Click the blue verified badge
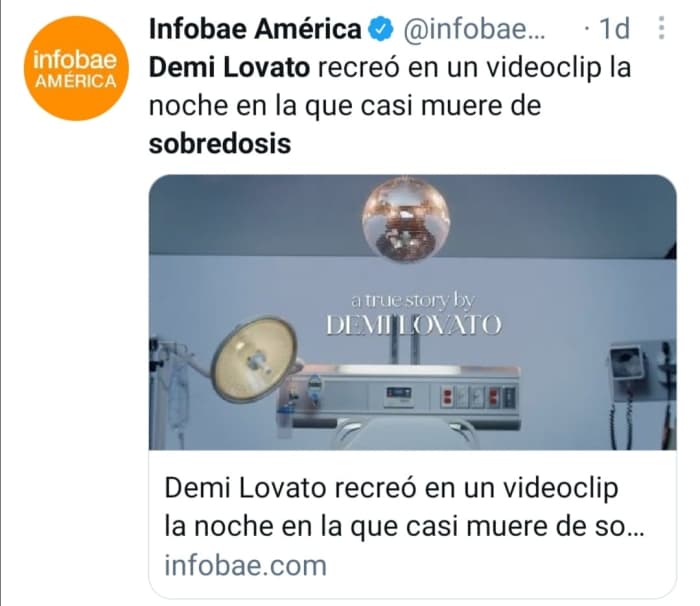This screenshot has height=606, width=700. tap(380, 29)
